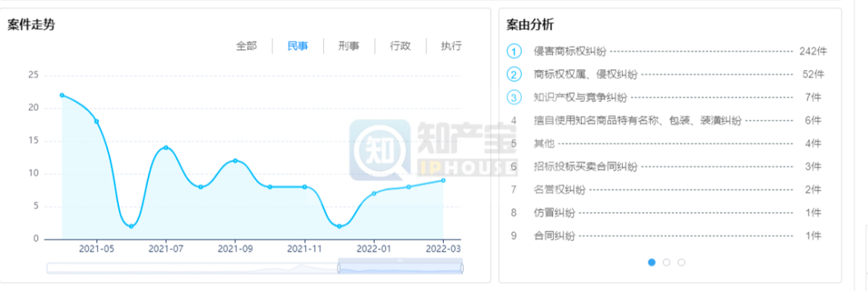Click the rank 1 circle icon
Viewport: 868px width, 291px height.
click(x=514, y=51)
